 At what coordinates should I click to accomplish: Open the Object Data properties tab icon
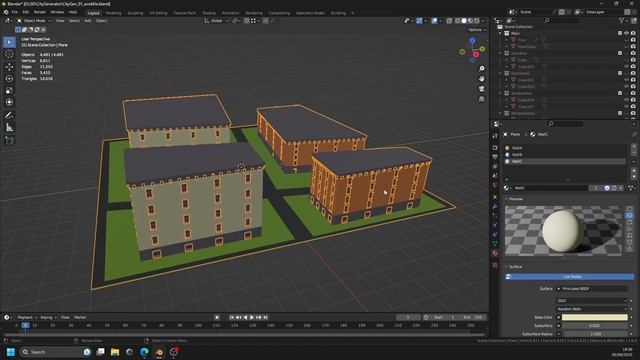495,244
